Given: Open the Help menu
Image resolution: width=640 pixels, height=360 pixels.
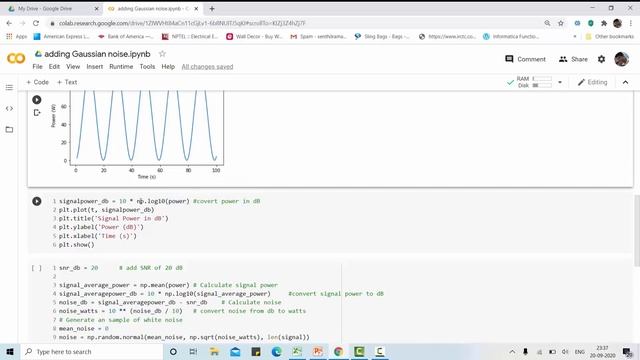Looking at the screenshot, I should [168, 67].
